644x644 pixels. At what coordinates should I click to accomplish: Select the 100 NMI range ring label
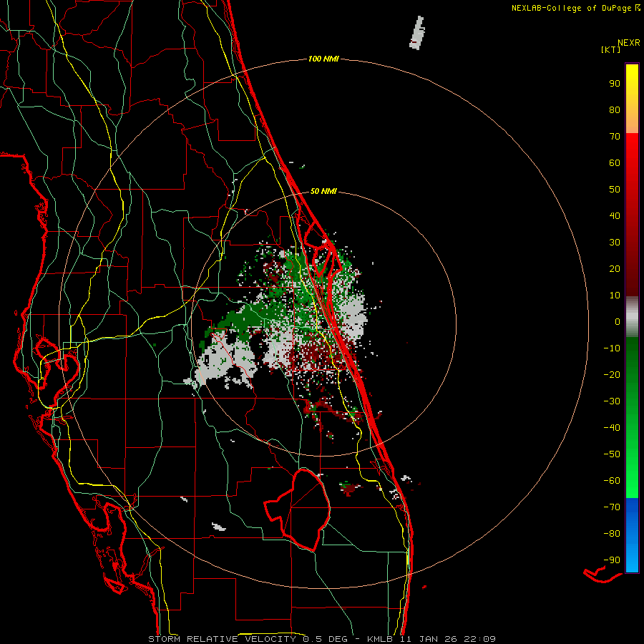[x=323, y=59]
